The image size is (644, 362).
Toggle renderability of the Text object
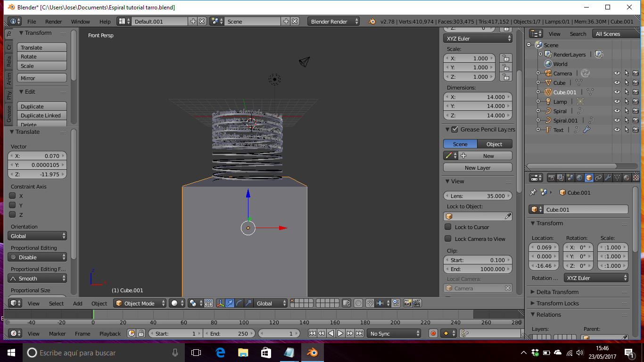[x=636, y=130]
